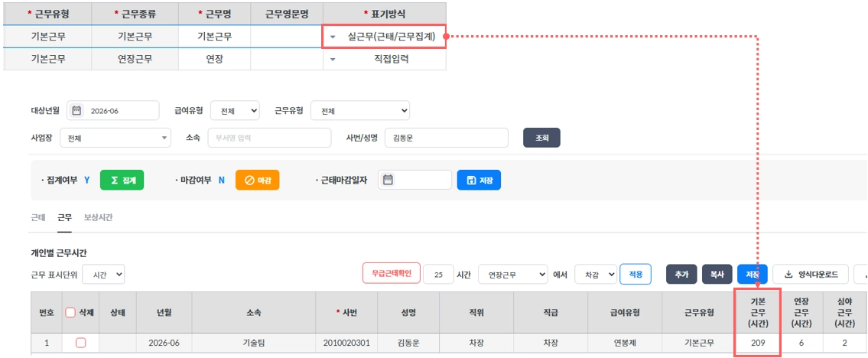Click the blue 저장 button above the table

pos(753,275)
